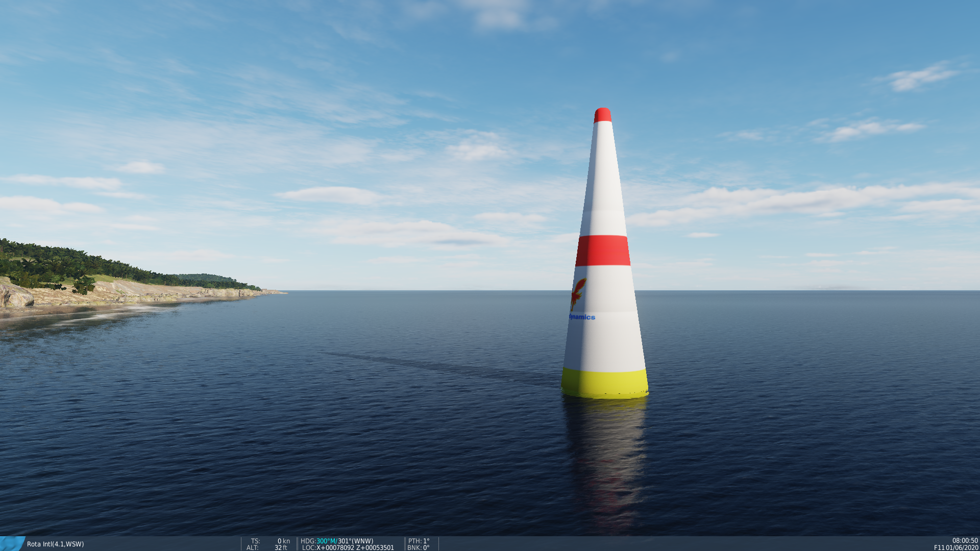This screenshot has width=980, height=551.
Task: Click the ALT 32 ft readout
Action: click(267, 547)
